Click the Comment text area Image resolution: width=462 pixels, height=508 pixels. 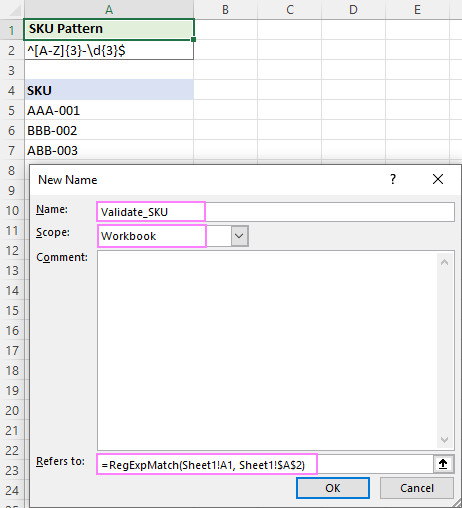(x=276, y=350)
